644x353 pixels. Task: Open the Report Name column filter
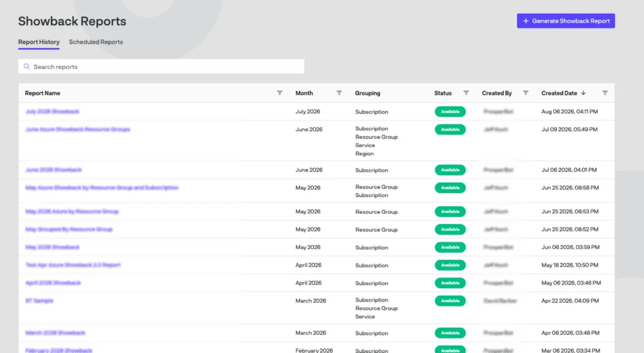click(x=279, y=93)
